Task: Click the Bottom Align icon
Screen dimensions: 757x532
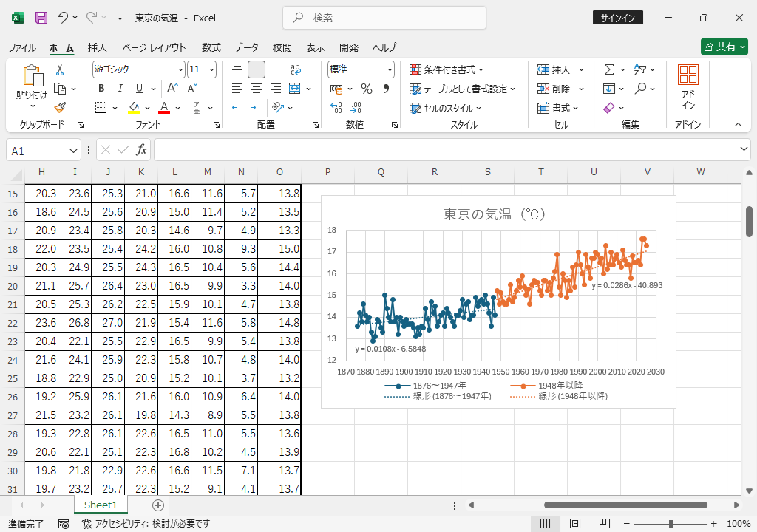Action: (x=276, y=70)
